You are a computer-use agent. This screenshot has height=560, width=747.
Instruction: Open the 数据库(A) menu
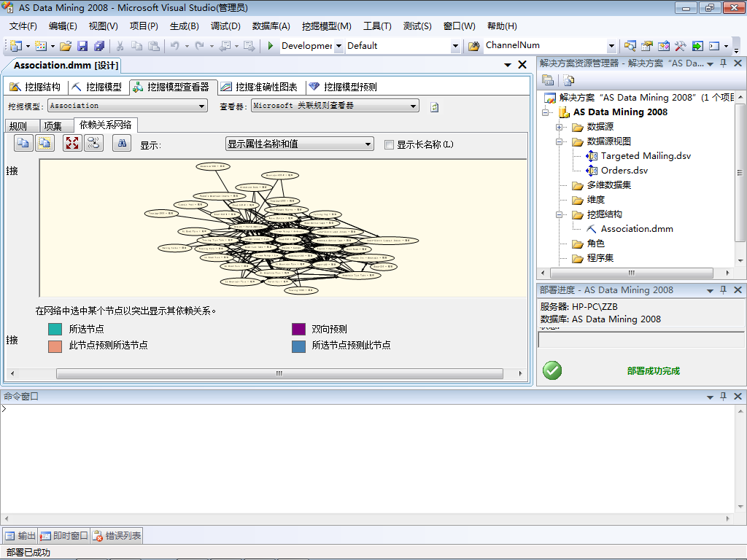[271, 26]
